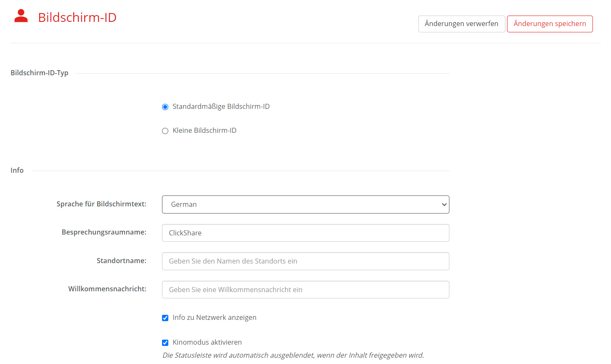611x364 pixels.
Task: Click the Info section header
Action: pyautogui.click(x=17, y=170)
